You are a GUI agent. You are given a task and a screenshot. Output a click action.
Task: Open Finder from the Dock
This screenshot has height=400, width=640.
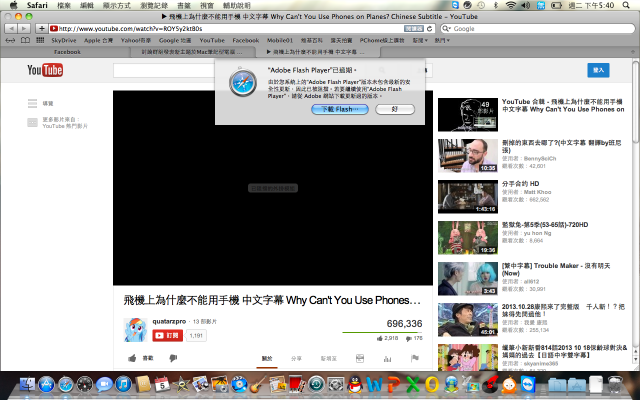27,384
